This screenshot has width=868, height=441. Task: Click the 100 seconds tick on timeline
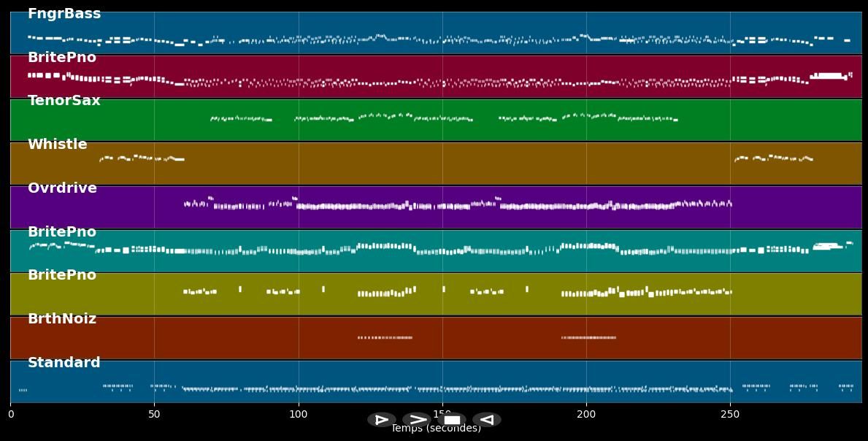pyautogui.click(x=298, y=415)
